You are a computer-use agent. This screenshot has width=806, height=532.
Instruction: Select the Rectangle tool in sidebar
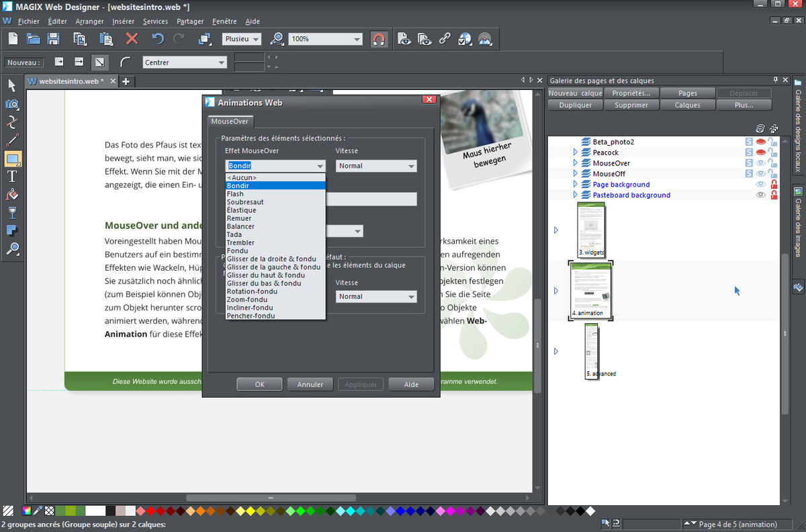point(12,159)
